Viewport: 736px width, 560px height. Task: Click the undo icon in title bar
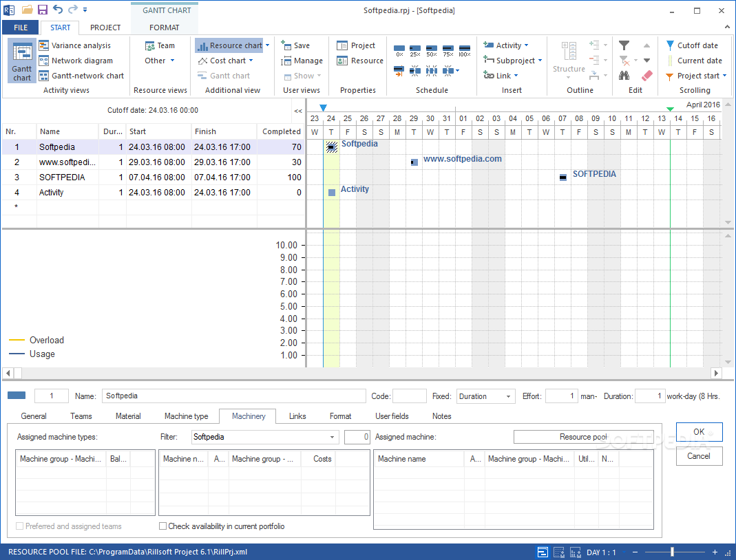point(57,10)
